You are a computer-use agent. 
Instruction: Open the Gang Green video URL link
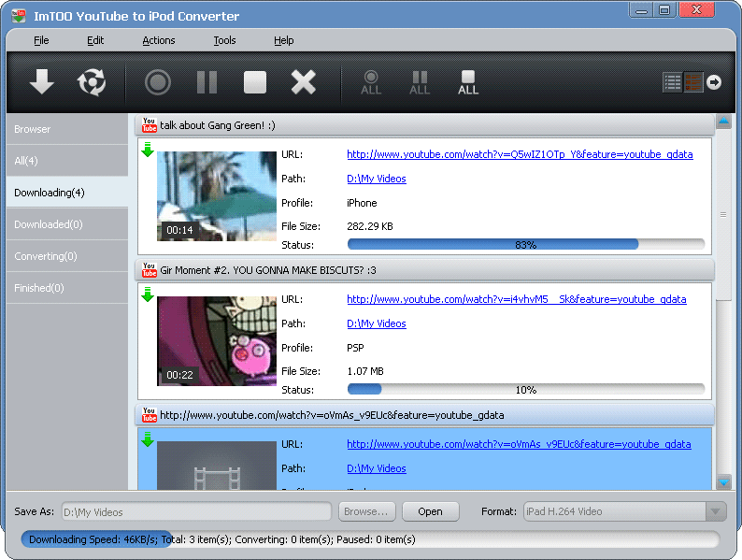tap(520, 154)
